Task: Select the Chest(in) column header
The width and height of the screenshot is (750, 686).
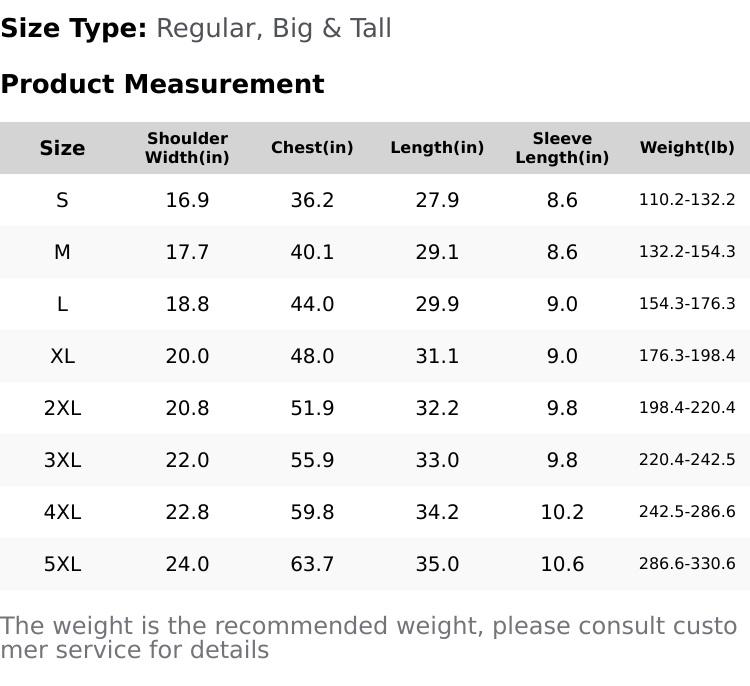Action: pos(312,148)
